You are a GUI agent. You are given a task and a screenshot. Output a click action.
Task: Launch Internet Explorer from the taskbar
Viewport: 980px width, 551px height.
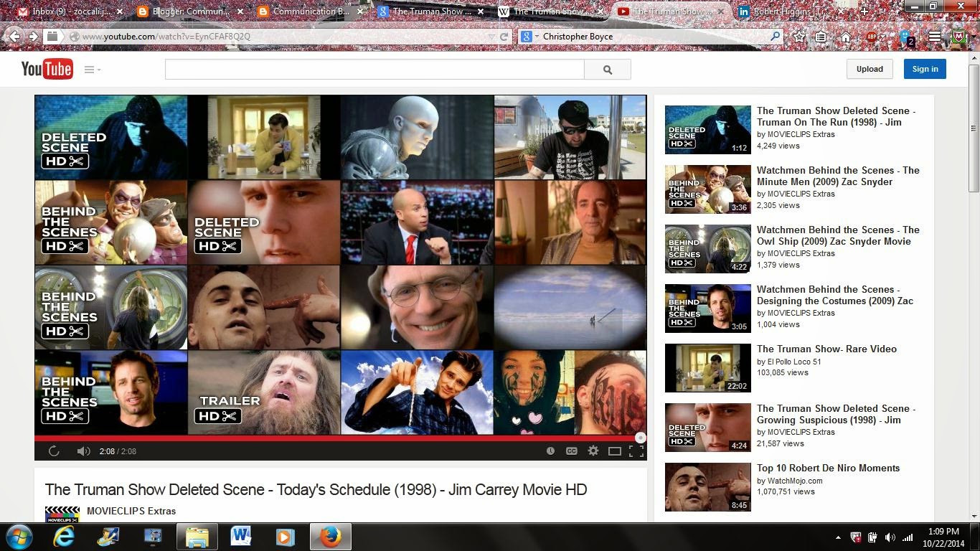pyautogui.click(x=64, y=537)
